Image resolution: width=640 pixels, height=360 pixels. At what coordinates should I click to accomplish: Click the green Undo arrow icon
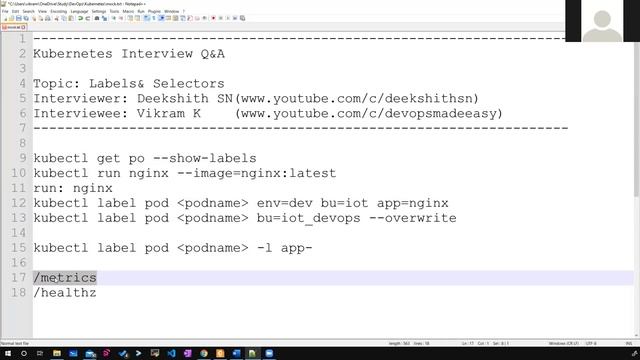coord(80,18)
